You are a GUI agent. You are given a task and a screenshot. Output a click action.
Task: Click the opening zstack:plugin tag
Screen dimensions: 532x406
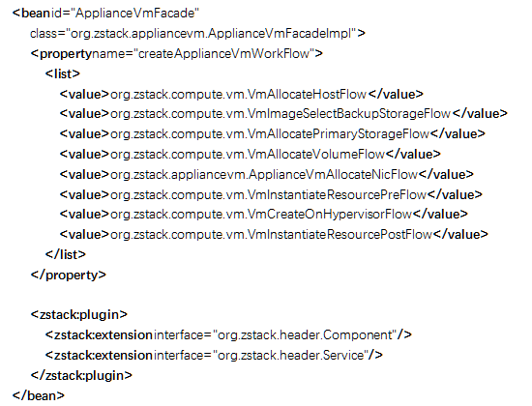pos(79,315)
